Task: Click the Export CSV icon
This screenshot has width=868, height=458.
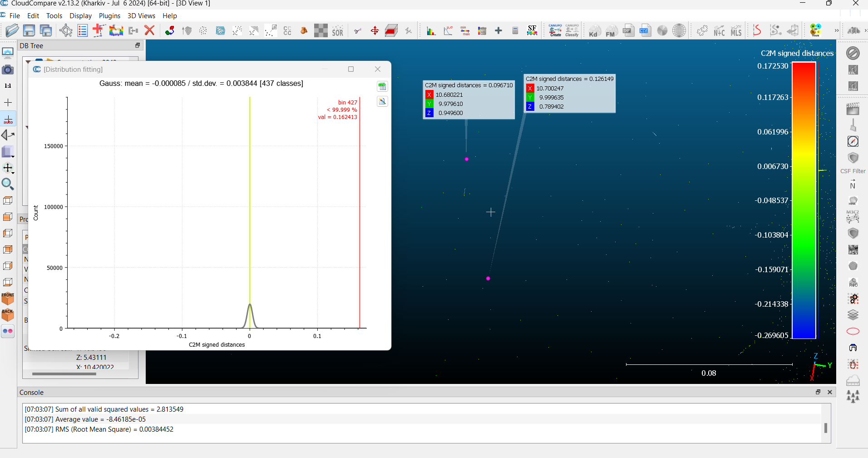Action: point(645,31)
